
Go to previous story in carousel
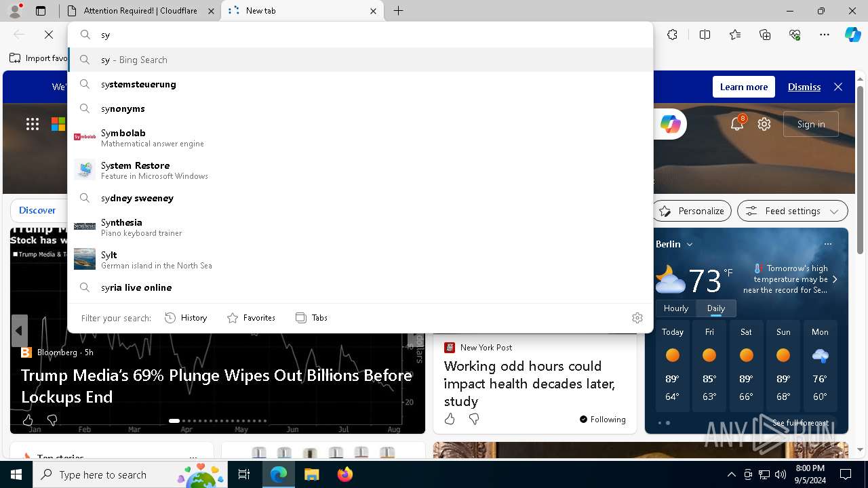19,331
